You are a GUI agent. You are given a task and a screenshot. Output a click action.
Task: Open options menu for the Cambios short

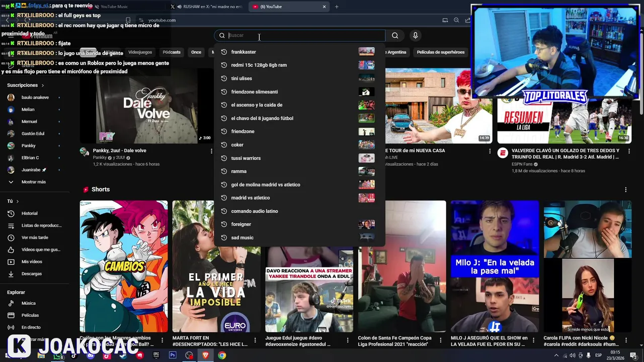click(x=163, y=340)
